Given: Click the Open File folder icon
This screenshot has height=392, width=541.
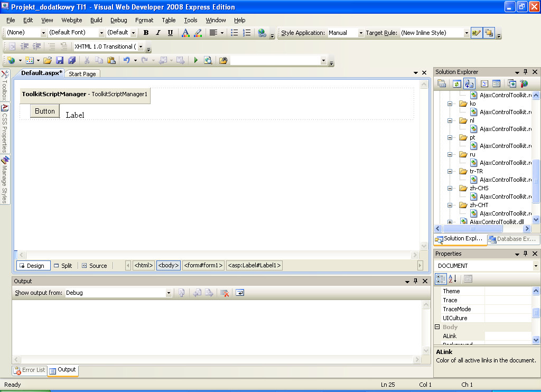Looking at the screenshot, I should 47,60.
